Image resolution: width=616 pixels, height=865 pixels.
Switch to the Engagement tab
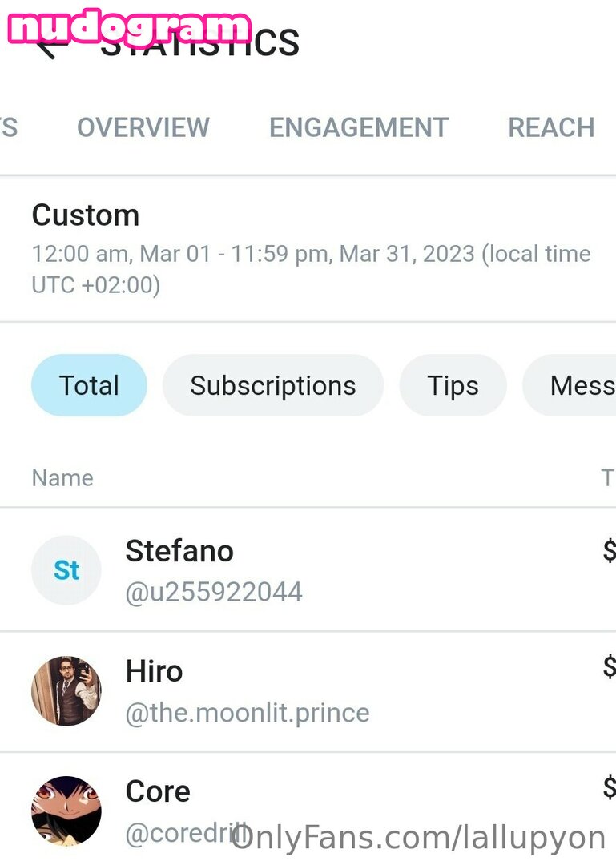pos(358,127)
